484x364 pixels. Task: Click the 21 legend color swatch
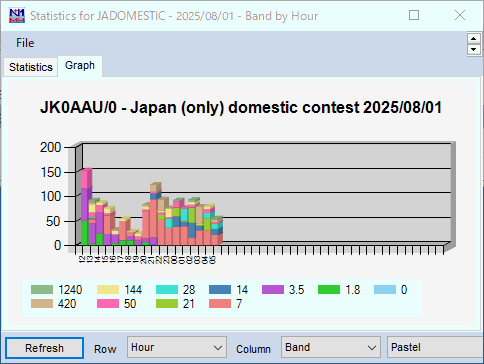[x=167, y=303]
